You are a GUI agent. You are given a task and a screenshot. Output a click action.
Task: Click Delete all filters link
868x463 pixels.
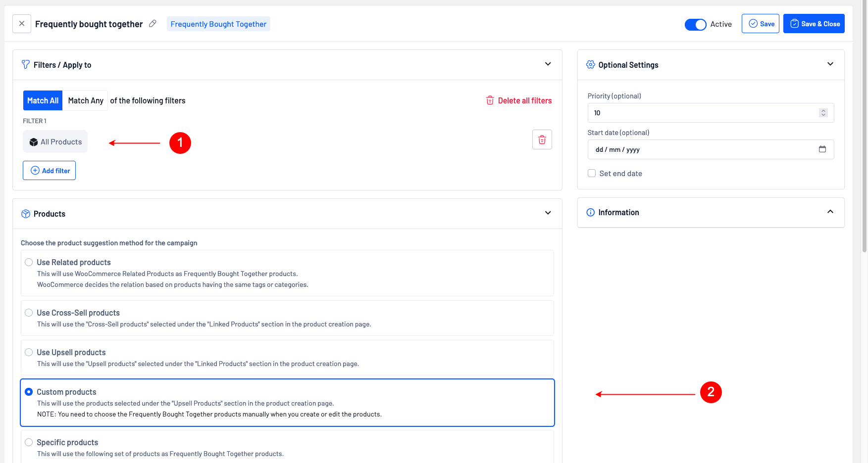tap(519, 101)
